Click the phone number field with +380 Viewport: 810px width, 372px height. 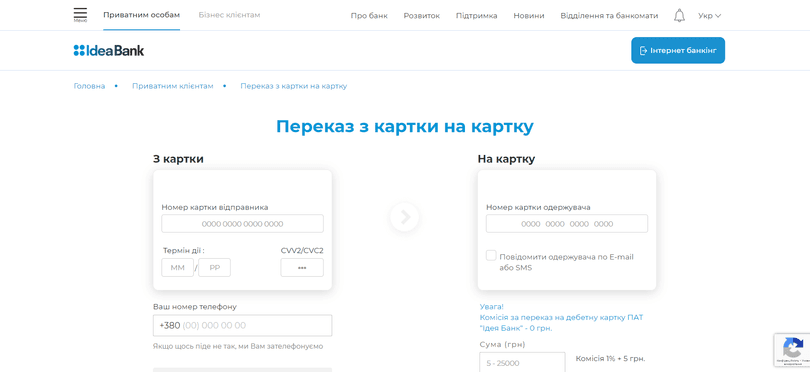pyautogui.click(x=242, y=326)
